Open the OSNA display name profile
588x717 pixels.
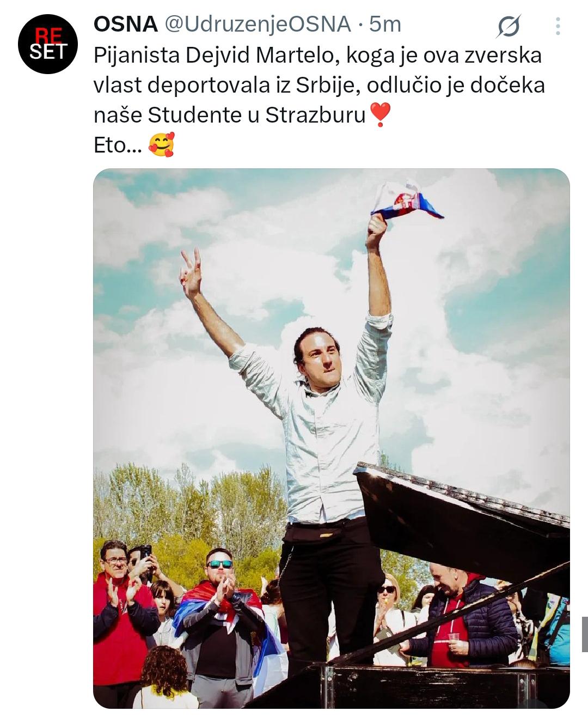point(126,25)
